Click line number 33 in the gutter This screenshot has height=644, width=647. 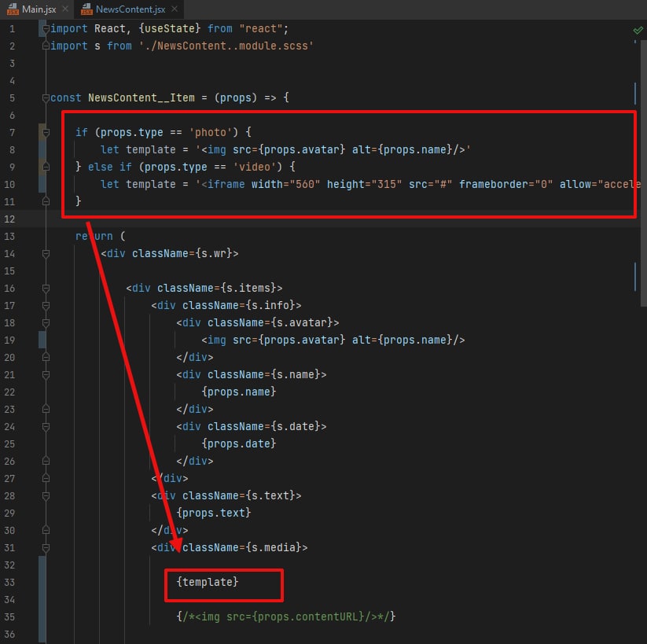pos(9,582)
